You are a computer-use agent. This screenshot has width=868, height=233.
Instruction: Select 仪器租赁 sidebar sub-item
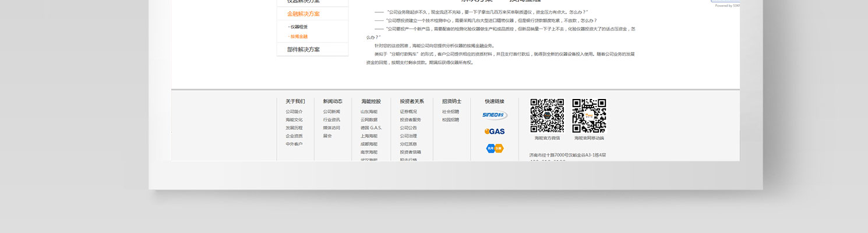coord(299,27)
